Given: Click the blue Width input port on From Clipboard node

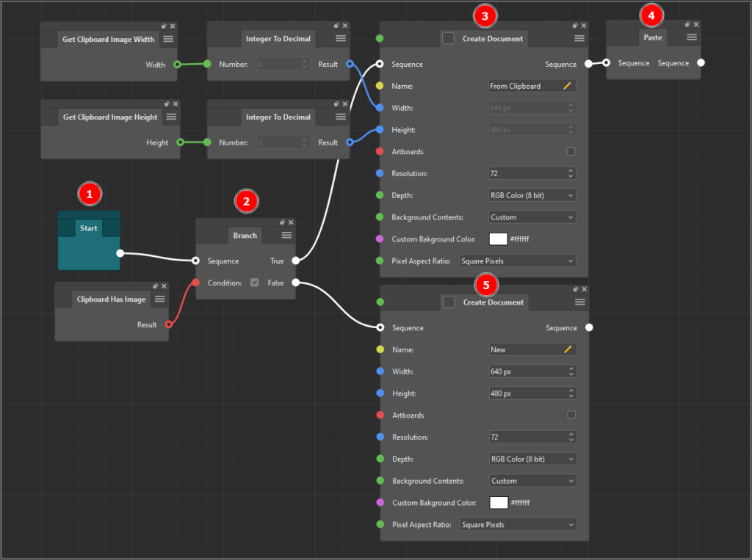Looking at the screenshot, I should [x=380, y=108].
